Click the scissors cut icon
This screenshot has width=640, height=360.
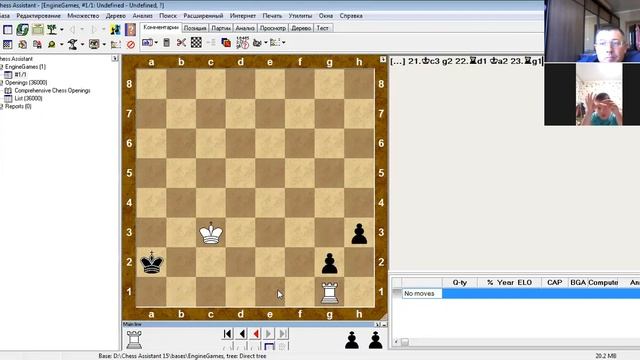click(181, 42)
